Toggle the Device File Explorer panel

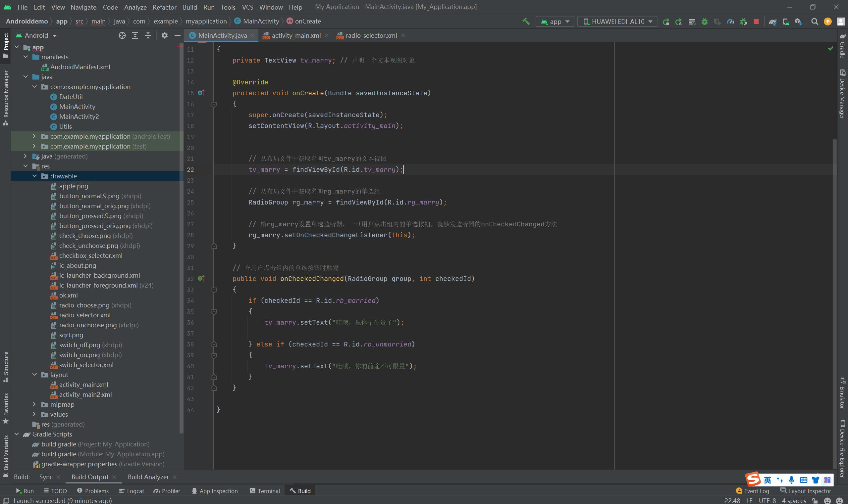click(x=842, y=448)
